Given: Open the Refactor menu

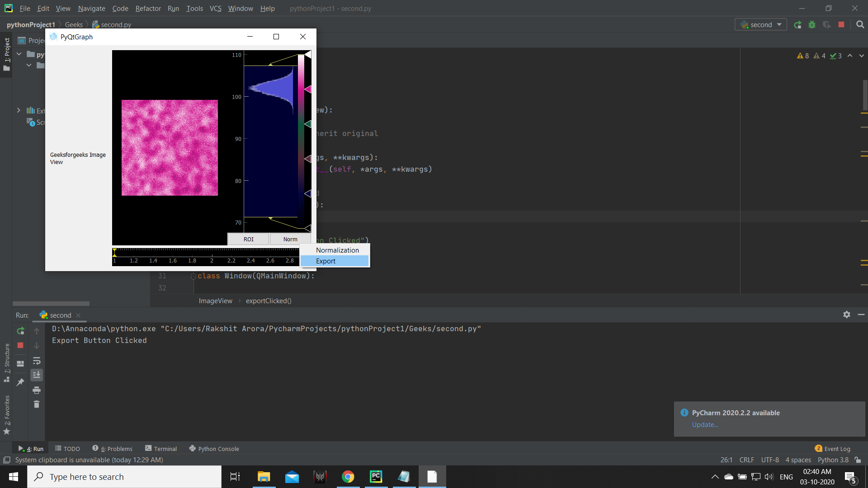Looking at the screenshot, I should point(148,8).
